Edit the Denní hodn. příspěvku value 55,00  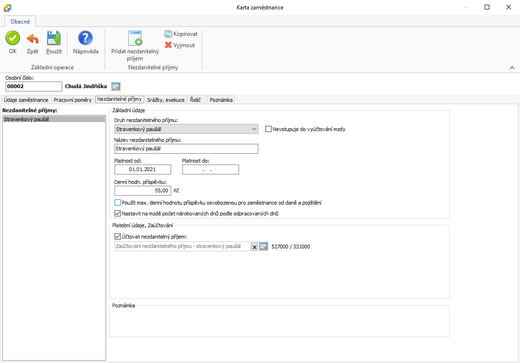click(143, 191)
